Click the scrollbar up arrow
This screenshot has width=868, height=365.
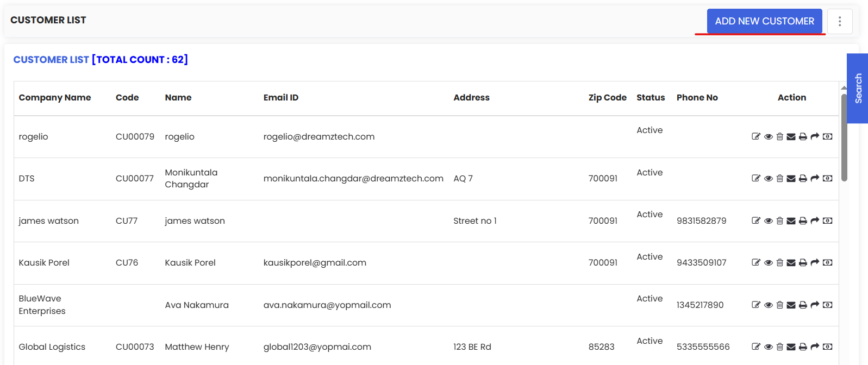(844, 87)
